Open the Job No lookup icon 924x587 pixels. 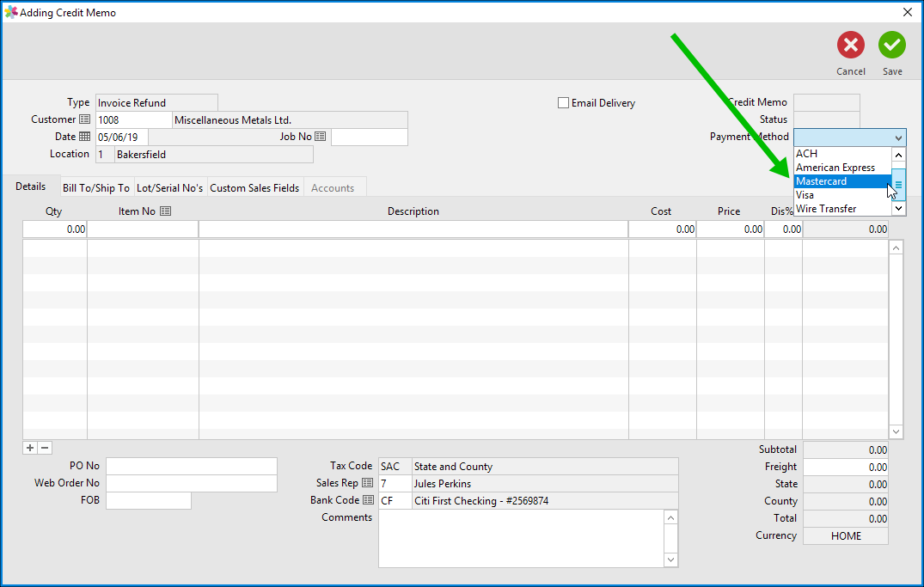click(x=320, y=136)
